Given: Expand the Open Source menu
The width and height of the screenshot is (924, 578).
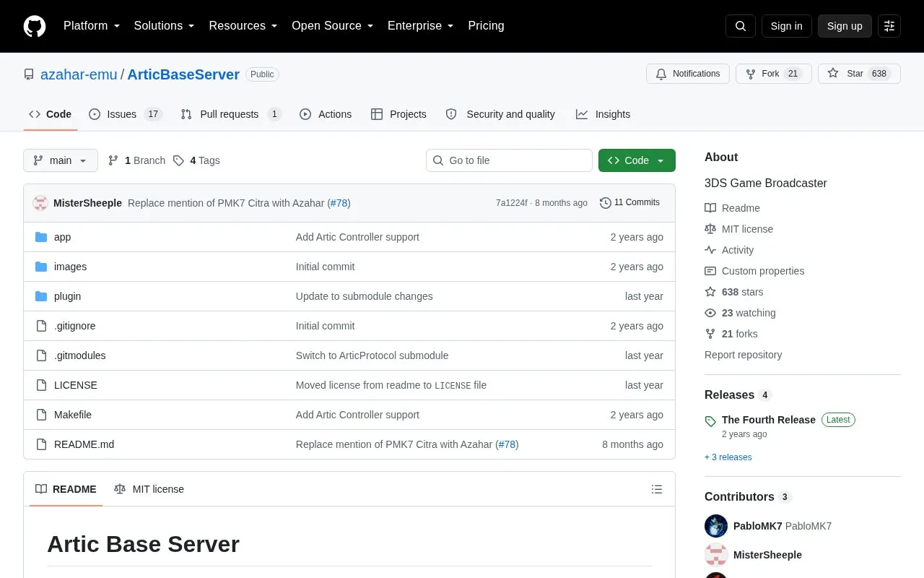Looking at the screenshot, I should (333, 26).
